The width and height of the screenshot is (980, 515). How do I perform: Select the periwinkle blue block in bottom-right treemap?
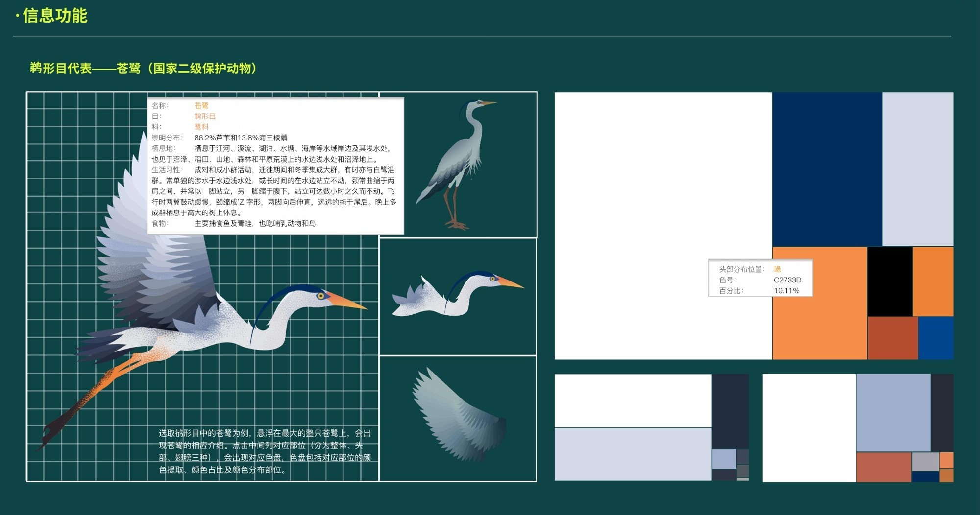(892, 413)
